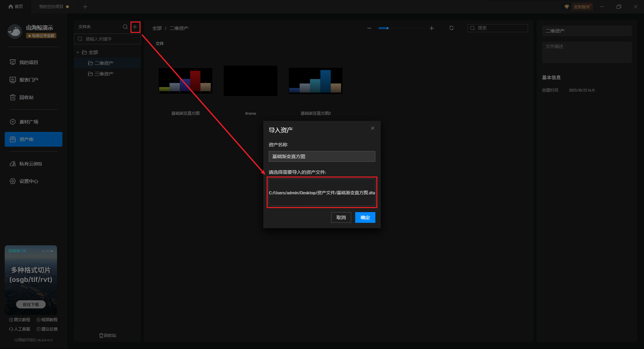Open 私有云(BS) in the sidebar
Screen dimensions: 644x349
(34, 164)
